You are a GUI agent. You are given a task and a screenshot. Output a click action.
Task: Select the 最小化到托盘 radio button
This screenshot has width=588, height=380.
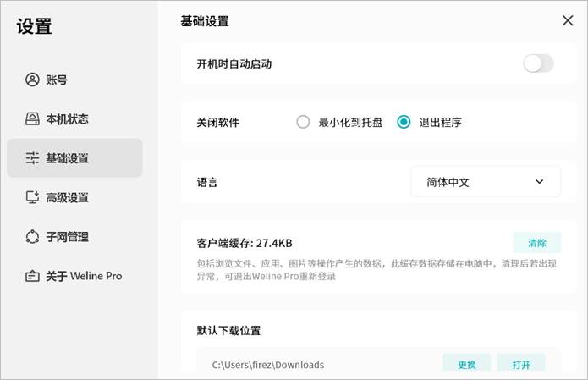(x=303, y=122)
